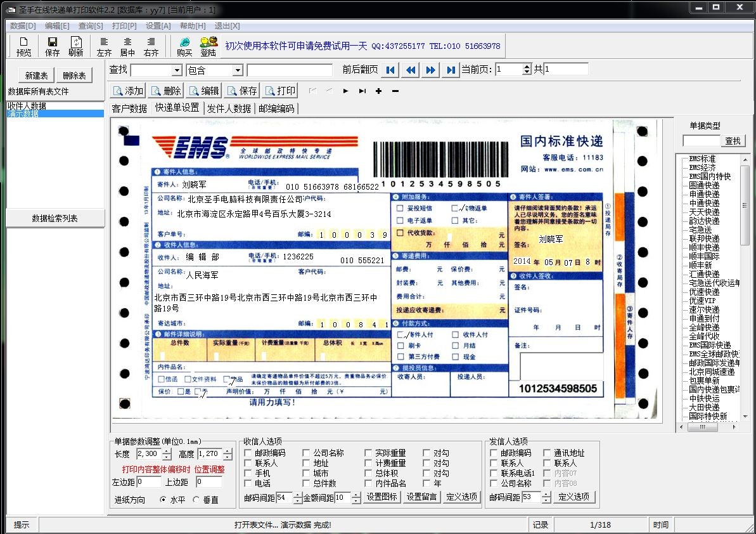Go back one page with rewind arrows
The height and width of the screenshot is (534, 756).
tap(410, 70)
